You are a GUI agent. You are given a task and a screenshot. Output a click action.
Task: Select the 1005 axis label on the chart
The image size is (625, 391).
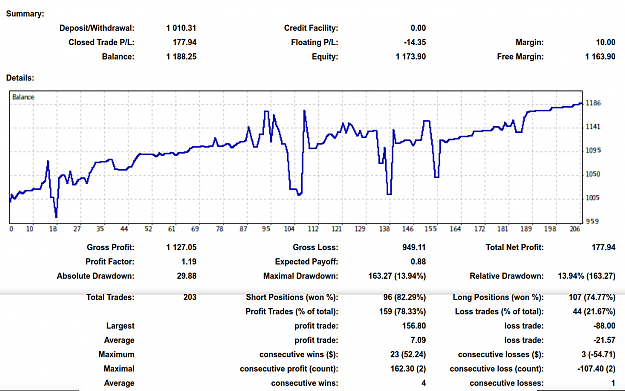click(x=593, y=198)
